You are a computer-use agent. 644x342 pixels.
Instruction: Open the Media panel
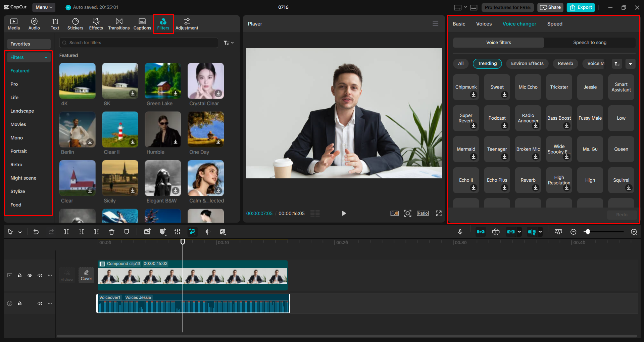(x=14, y=24)
